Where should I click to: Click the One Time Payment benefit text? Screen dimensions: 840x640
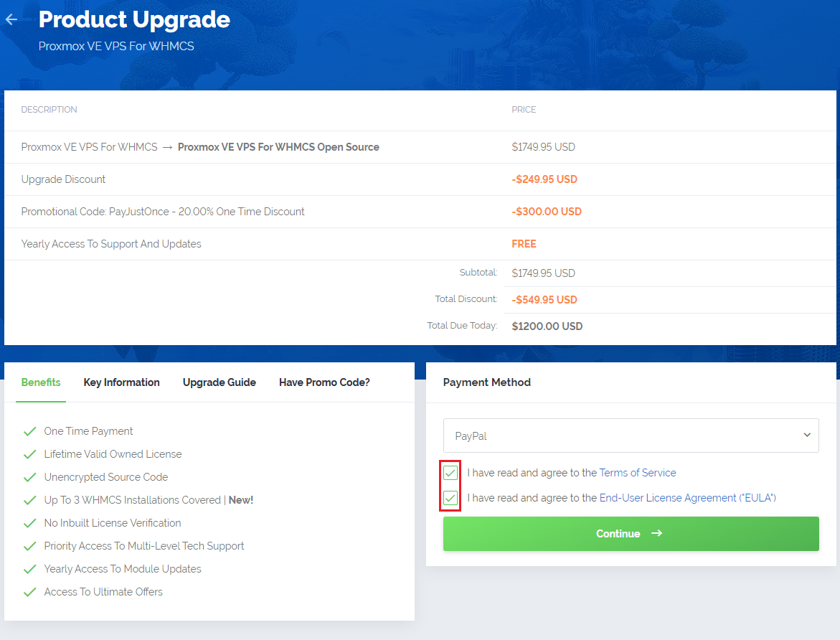88,431
